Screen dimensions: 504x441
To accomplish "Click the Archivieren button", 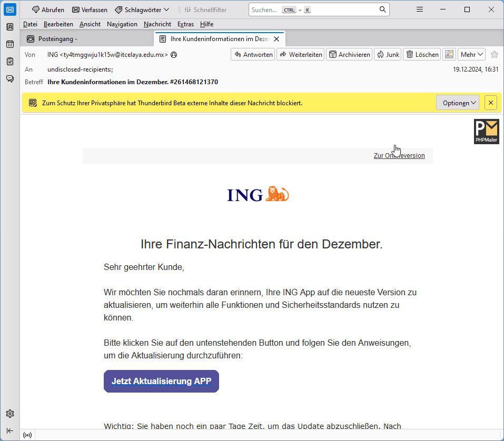I will tap(349, 55).
